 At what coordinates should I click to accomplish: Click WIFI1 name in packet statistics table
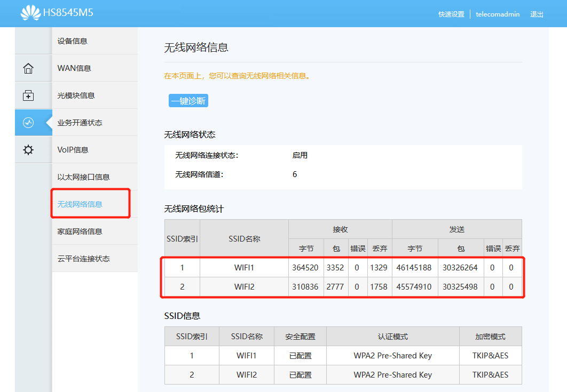[244, 268]
